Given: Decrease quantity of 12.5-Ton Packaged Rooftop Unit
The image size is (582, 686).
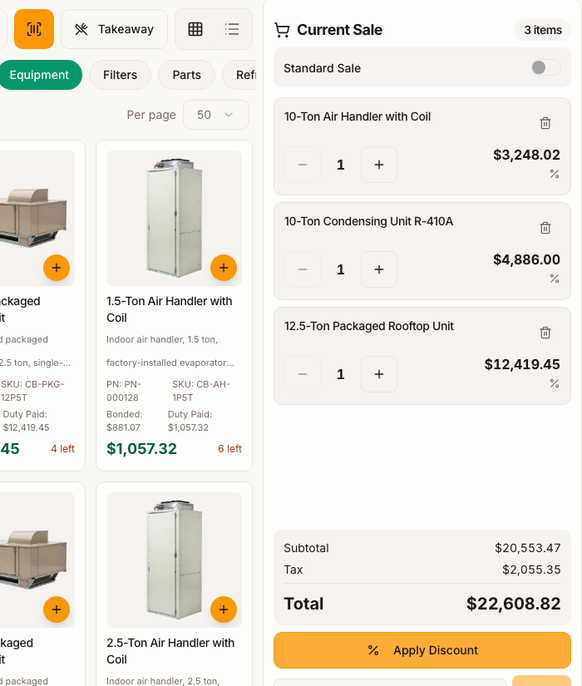Looking at the screenshot, I should [302, 374].
